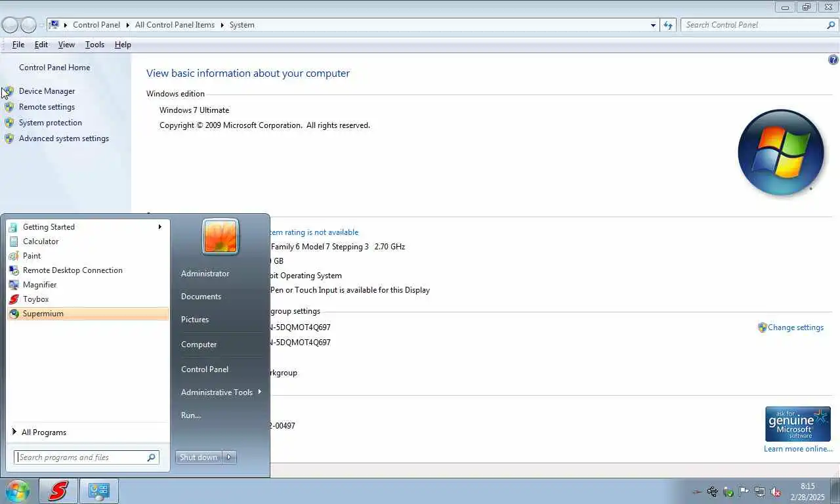Go to Control Panel Home

click(54, 68)
